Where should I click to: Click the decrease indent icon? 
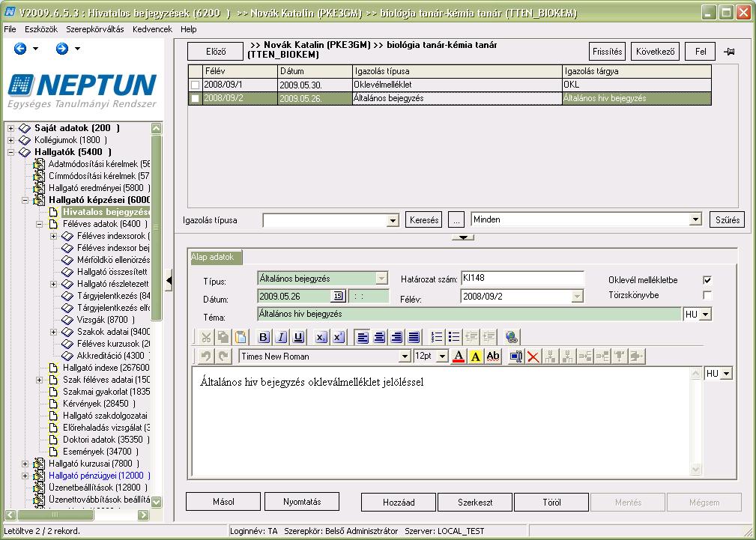pos(471,337)
